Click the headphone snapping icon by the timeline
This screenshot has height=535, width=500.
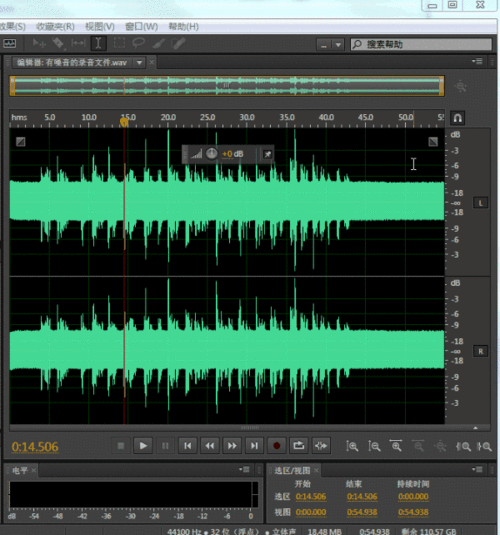pyautogui.click(x=457, y=118)
